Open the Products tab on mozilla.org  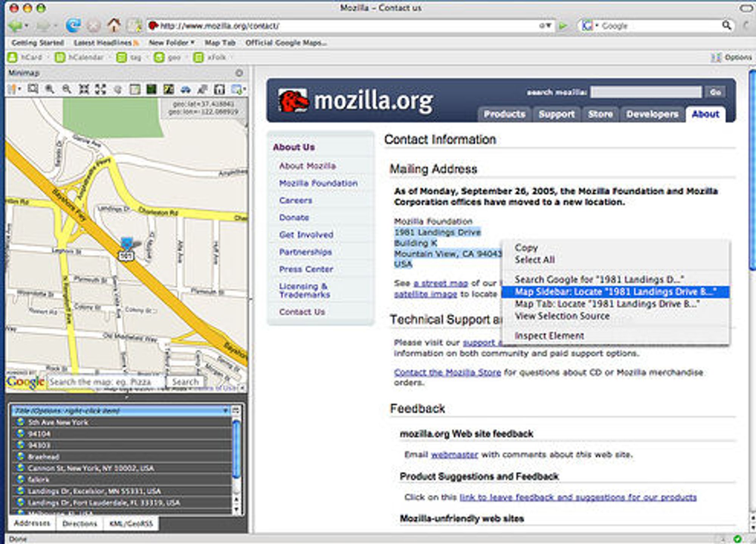[x=504, y=114]
